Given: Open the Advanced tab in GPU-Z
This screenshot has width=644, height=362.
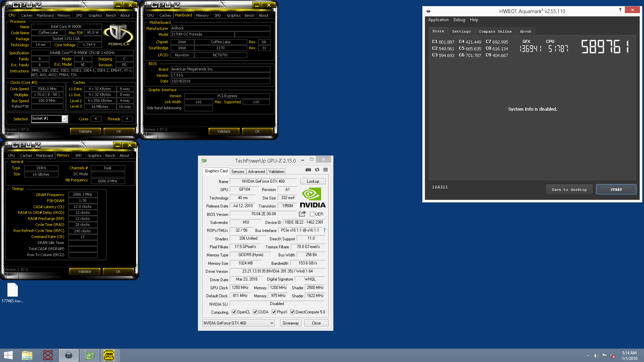Looking at the screenshot, I should (x=256, y=172).
